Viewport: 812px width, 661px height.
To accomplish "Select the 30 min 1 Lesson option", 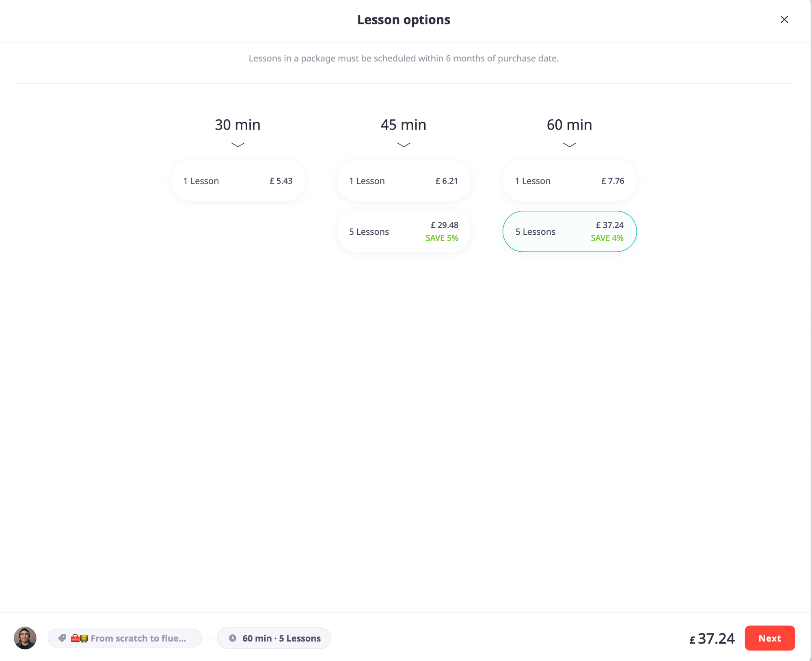I will click(x=238, y=181).
